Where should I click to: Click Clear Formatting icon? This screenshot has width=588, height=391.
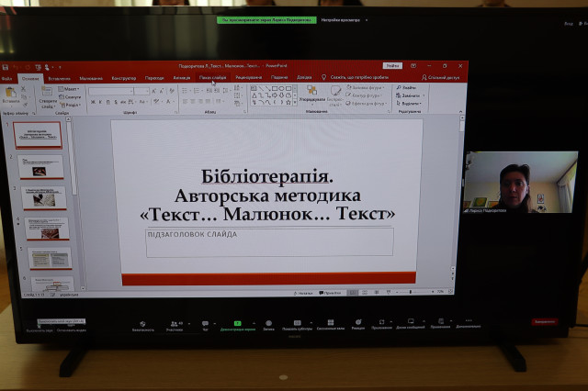pos(172,91)
